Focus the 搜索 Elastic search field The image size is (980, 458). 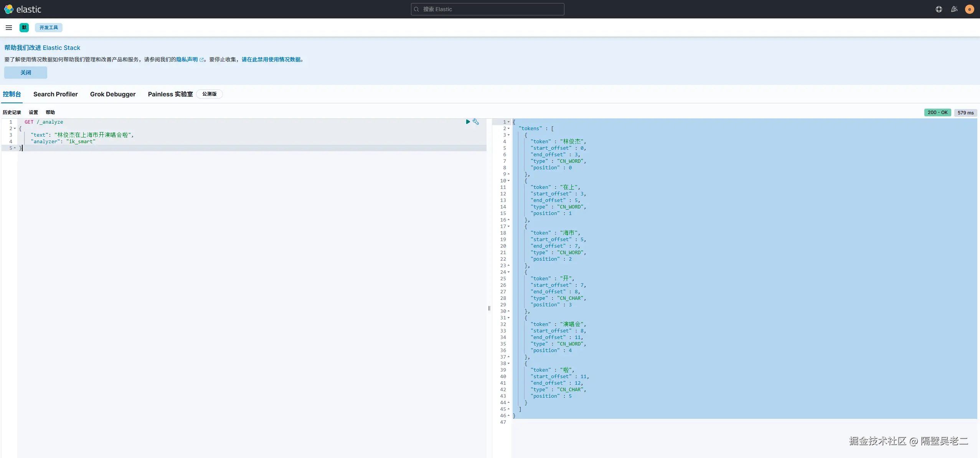[487, 9]
